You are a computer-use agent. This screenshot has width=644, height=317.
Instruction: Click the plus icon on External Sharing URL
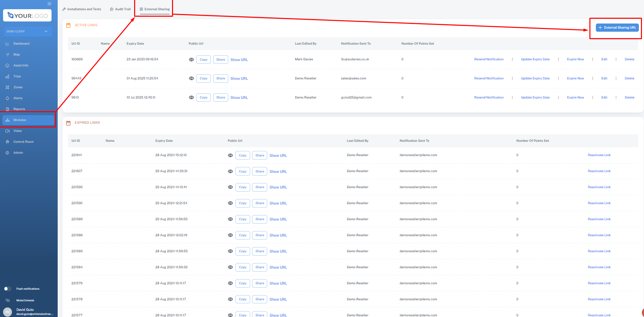600,28
